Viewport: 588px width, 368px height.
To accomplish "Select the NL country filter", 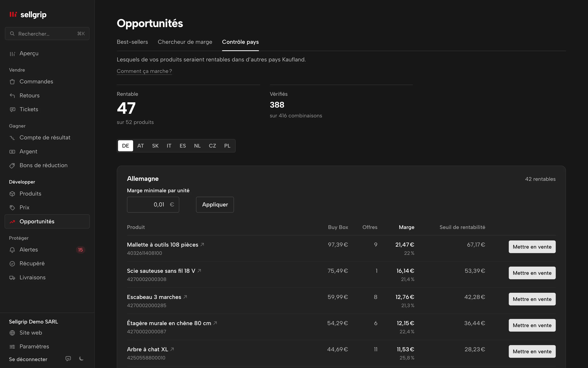I will (197, 146).
